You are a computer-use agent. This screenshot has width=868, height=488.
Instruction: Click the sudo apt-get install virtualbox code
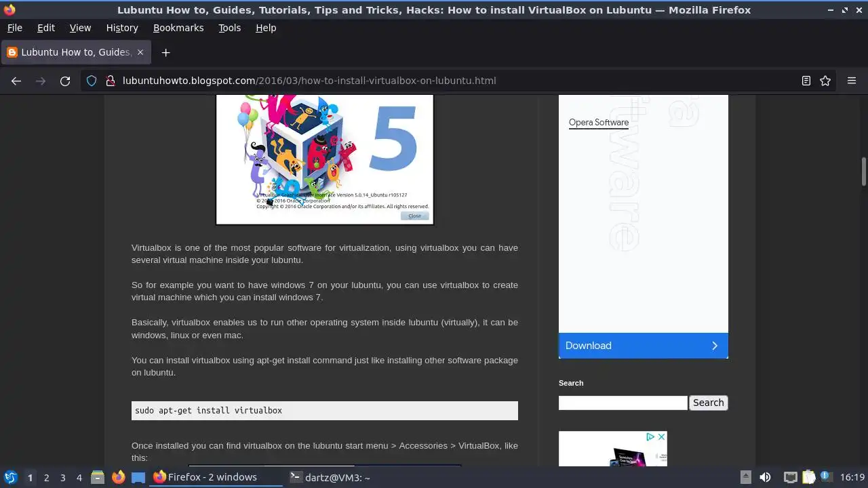[x=325, y=411]
